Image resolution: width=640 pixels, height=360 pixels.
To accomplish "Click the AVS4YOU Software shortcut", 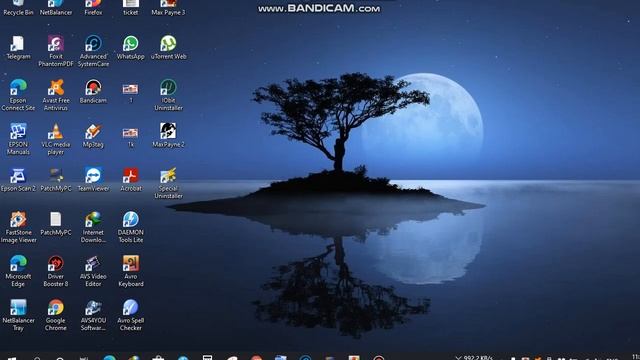I will click(x=93, y=308).
